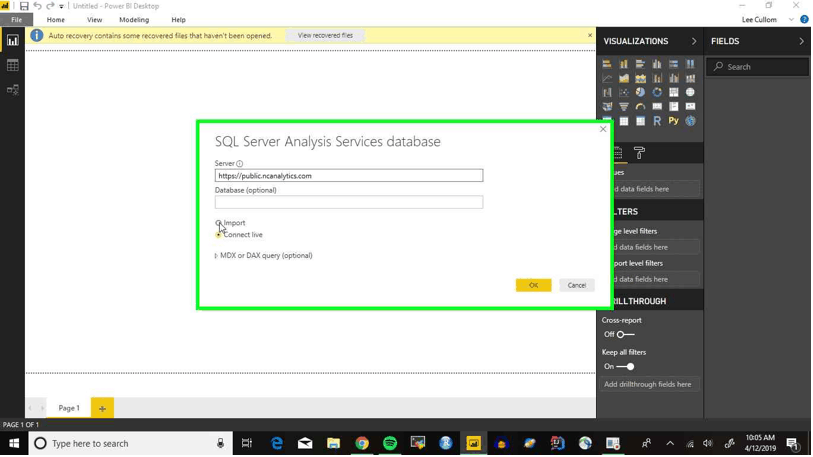The height and width of the screenshot is (457, 813).
Task: Collapse the Fields pane chevron
Action: click(801, 41)
